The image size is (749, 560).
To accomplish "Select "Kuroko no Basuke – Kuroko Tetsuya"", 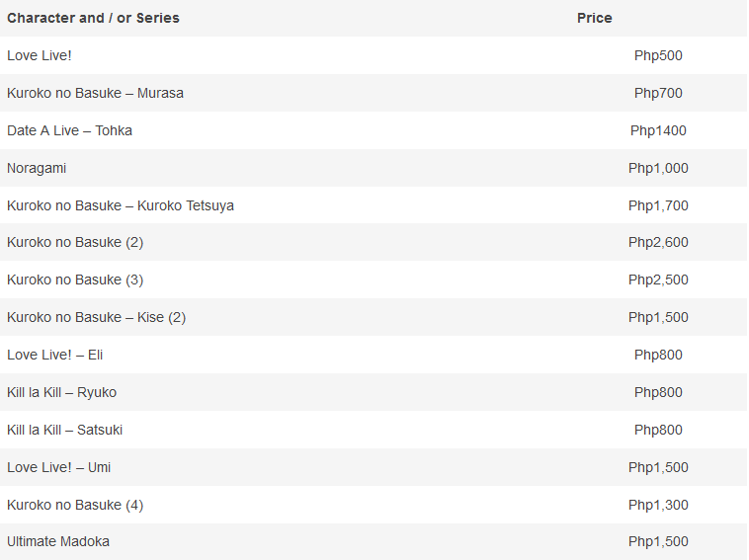I will tap(121, 205).
